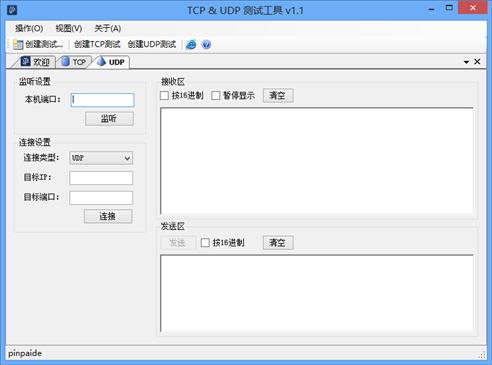The height and width of the screenshot is (365, 492).
Task: Click the 连接 button
Action: tap(108, 216)
